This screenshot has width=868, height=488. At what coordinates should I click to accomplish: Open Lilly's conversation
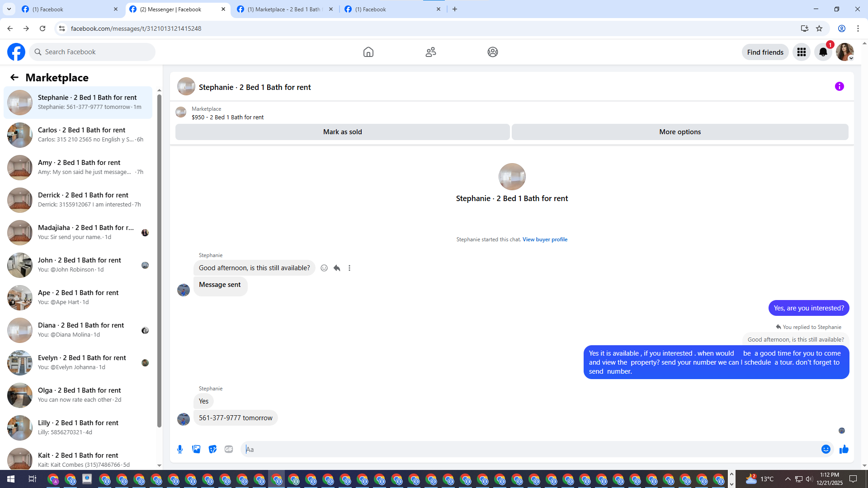click(78, 428)
